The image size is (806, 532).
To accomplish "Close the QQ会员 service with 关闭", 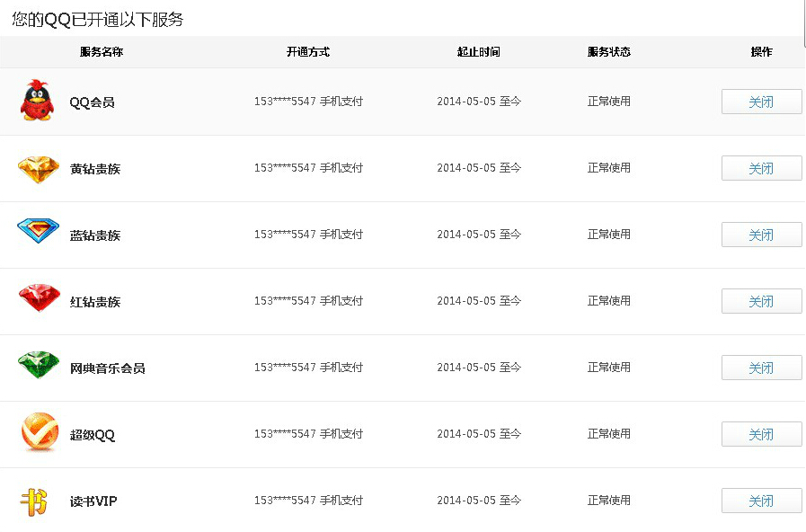I will point(761,102).
